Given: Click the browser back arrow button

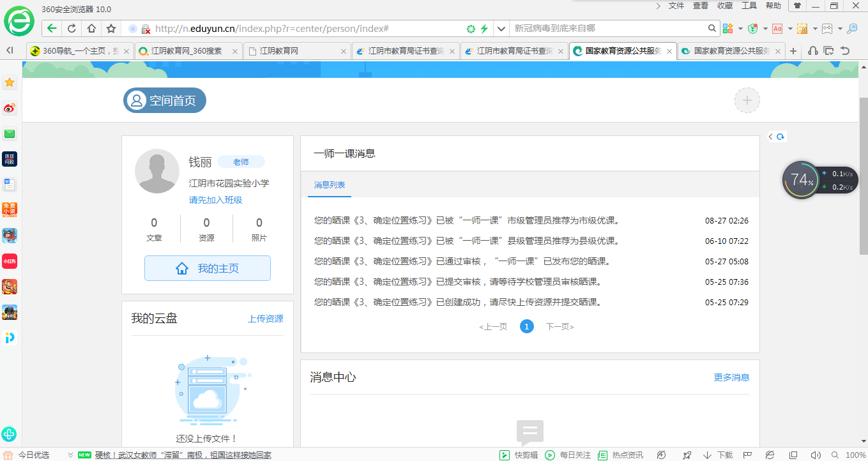Looking at the screenshot, I should tap(52, 29).
